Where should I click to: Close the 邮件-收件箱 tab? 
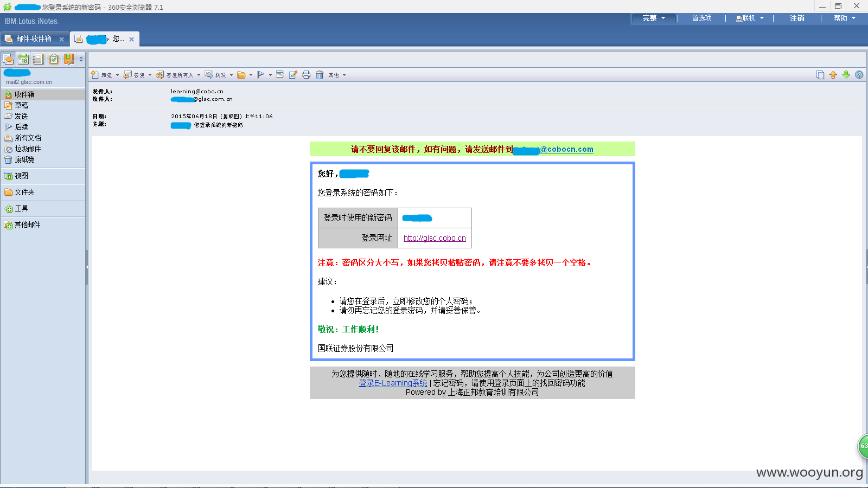[61, 39]
